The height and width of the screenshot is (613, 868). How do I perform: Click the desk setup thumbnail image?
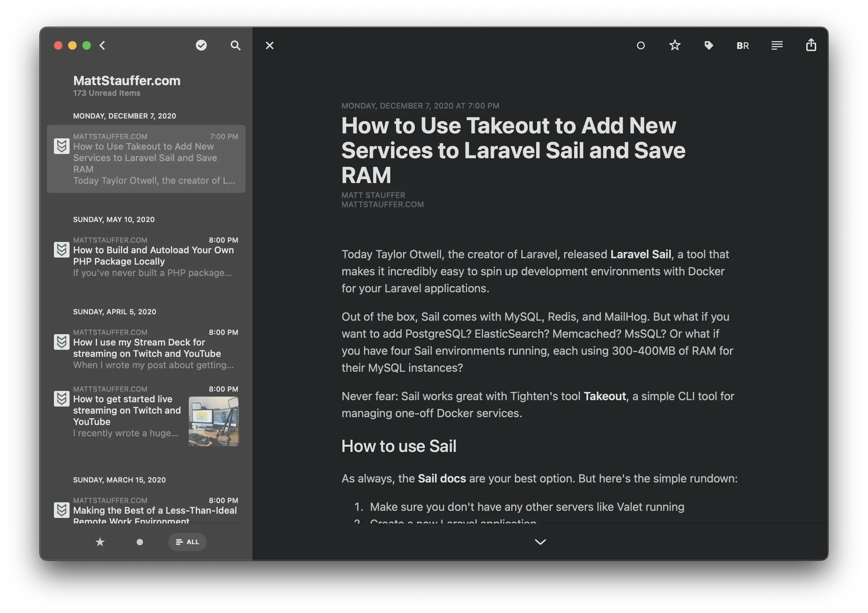214,421
